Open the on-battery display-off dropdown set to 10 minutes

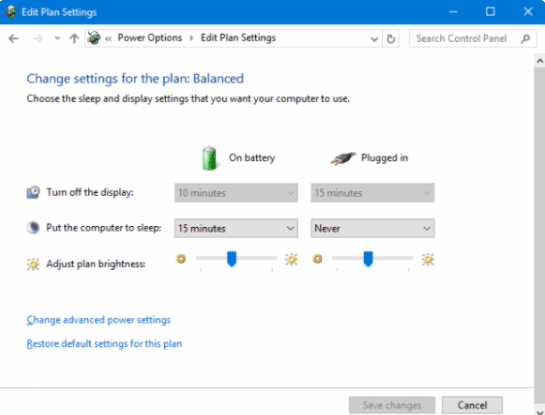click(x=236, y=193)
